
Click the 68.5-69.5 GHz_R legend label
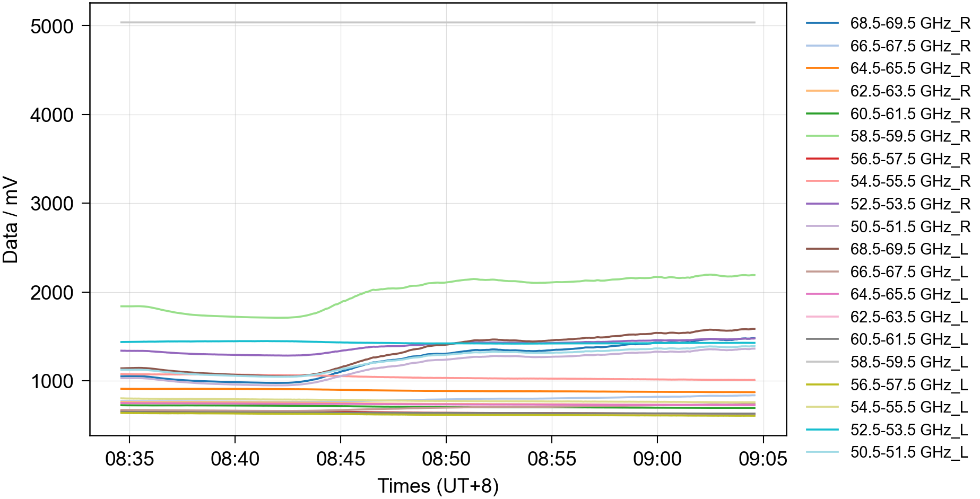point(910,23)
